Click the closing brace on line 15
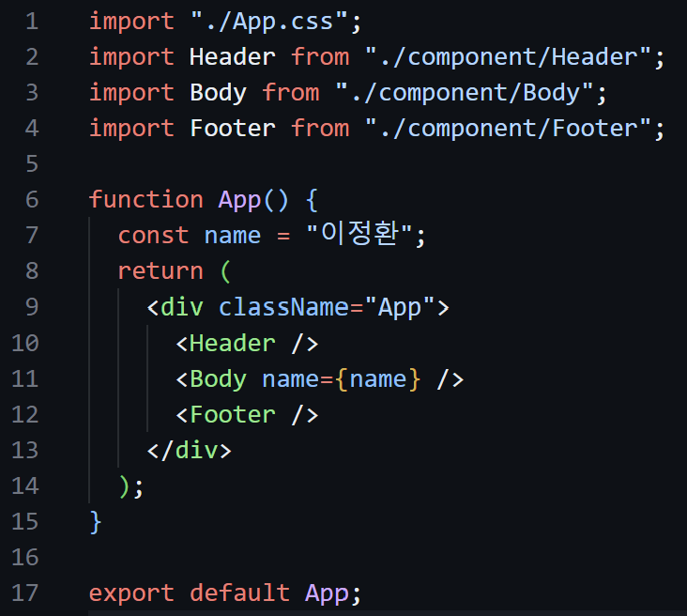This screenshot has height=616, width=687. click(x=96, y=522)
